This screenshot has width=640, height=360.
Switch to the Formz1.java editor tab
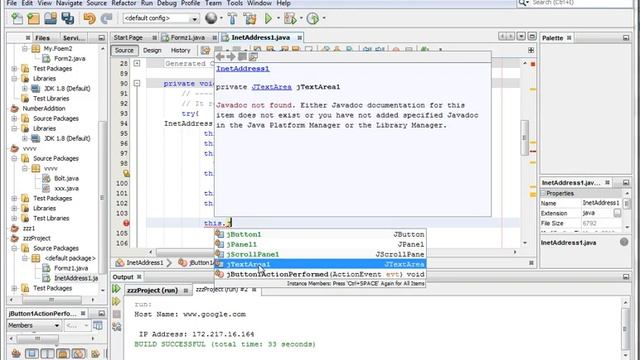(187, 38)
